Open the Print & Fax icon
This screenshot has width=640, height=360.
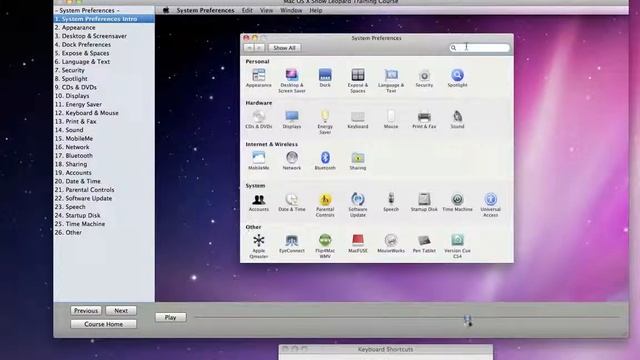point(424,117)
